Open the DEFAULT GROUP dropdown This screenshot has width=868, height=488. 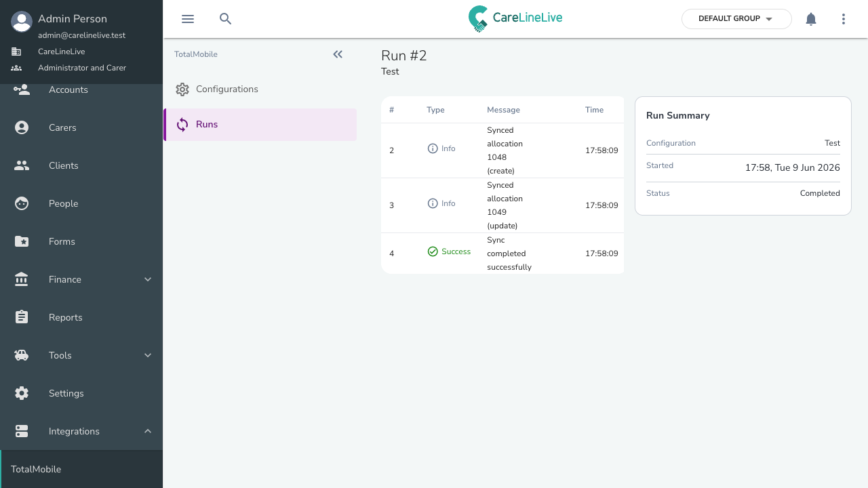click(736, 19)
